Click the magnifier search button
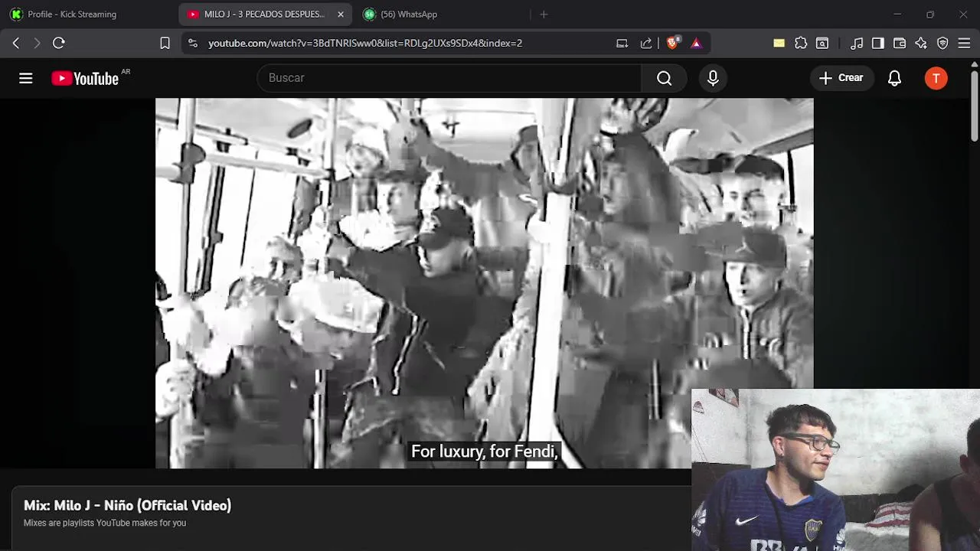Screen dimensions: 980x551 664,78
